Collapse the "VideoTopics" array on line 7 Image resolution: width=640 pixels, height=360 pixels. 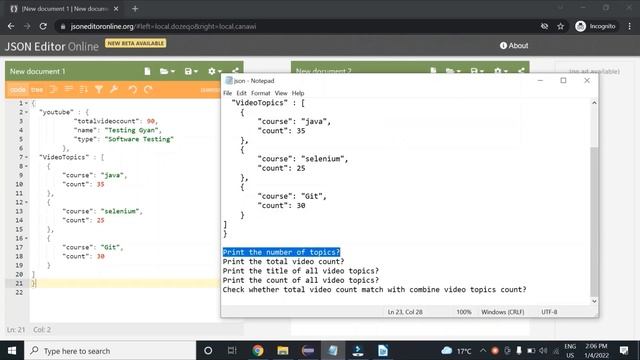(27, 157)
